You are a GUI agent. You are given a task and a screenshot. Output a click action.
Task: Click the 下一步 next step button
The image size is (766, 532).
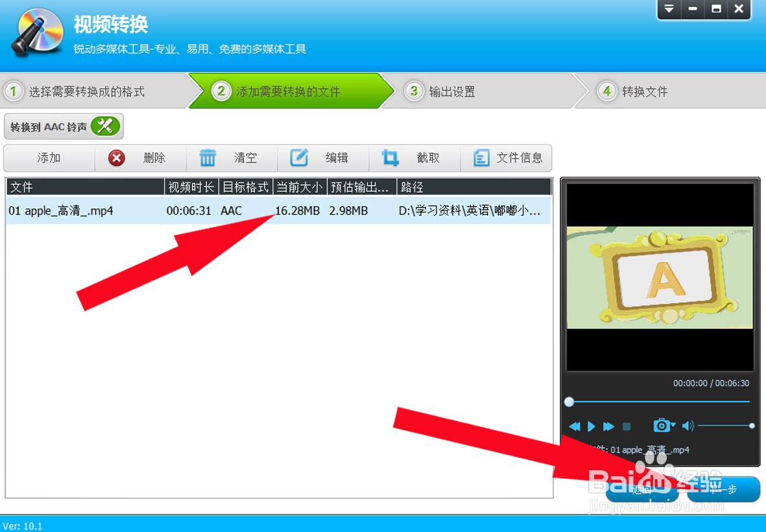(x=723, y=489)
